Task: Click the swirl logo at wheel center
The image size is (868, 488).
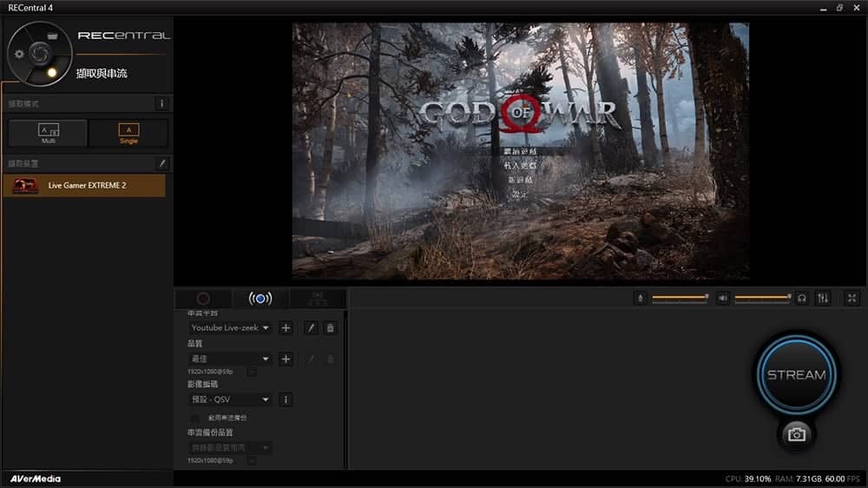Action: point(39,53)
